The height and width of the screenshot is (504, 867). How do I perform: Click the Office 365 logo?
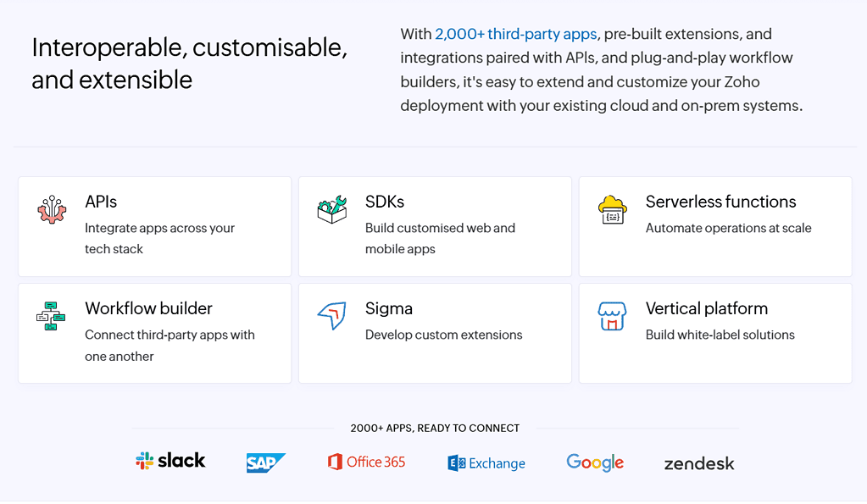tap(365, 462)
